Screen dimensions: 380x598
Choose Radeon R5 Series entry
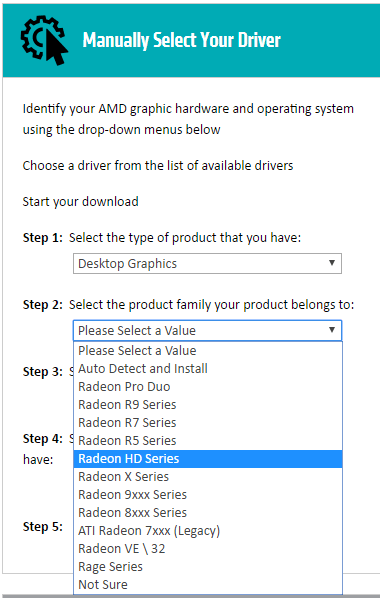click(208, 440)
